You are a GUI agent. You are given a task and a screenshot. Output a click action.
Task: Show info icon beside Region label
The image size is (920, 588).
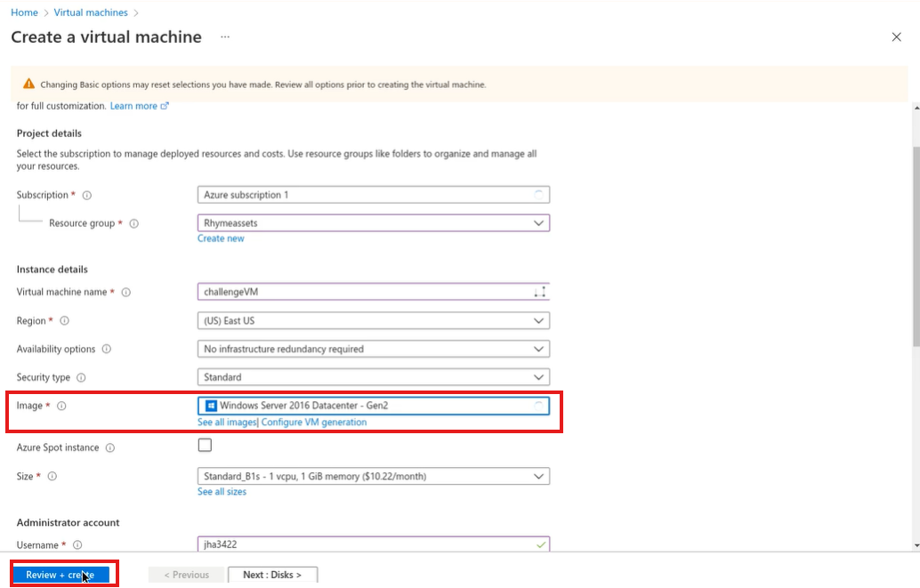pyautogui.click(x=65, y=321)
